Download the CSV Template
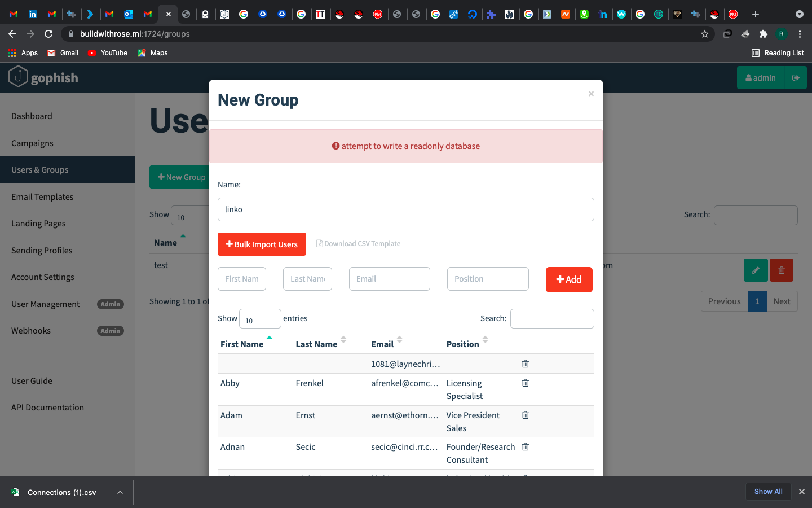Viewport: 812px width, 508px height. coord(359,244)
